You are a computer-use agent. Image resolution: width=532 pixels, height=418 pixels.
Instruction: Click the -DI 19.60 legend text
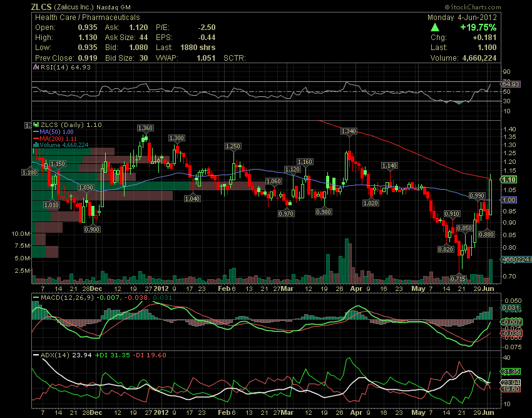pyautogui.click(x=150, y=355)
